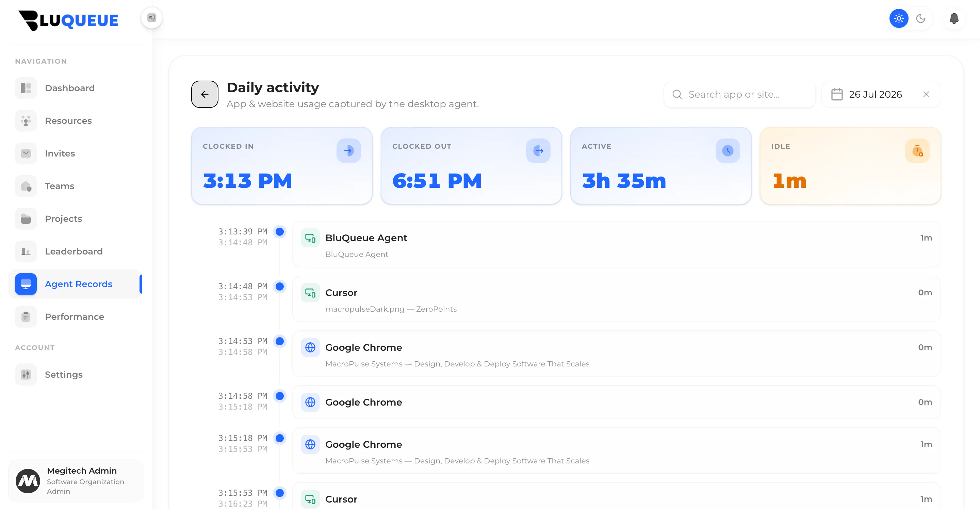Collapse the sidebar with the toggle button
The image size is (980, 509).
[x=152, y=18]
